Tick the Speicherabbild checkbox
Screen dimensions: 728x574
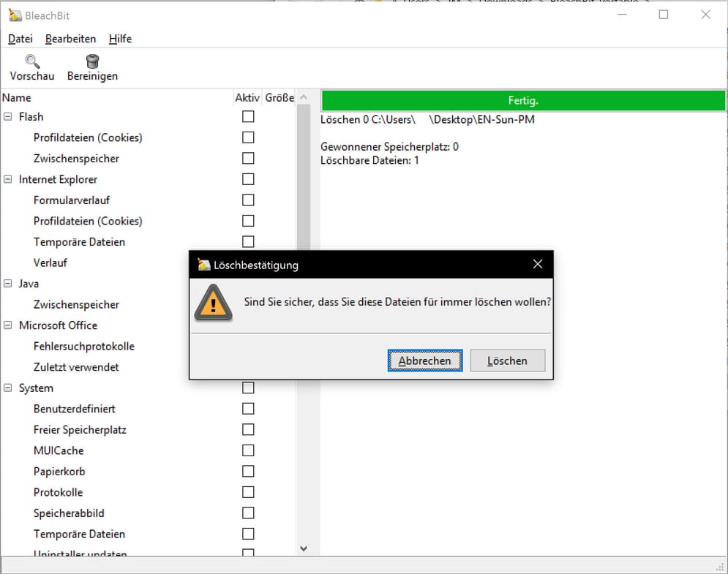248,513
